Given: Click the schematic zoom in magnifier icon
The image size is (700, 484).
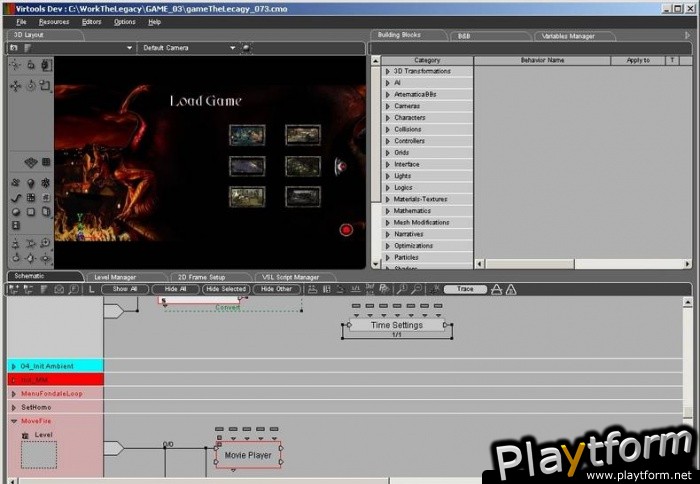Looking at the screenshot, I should [x=402, y=289].
